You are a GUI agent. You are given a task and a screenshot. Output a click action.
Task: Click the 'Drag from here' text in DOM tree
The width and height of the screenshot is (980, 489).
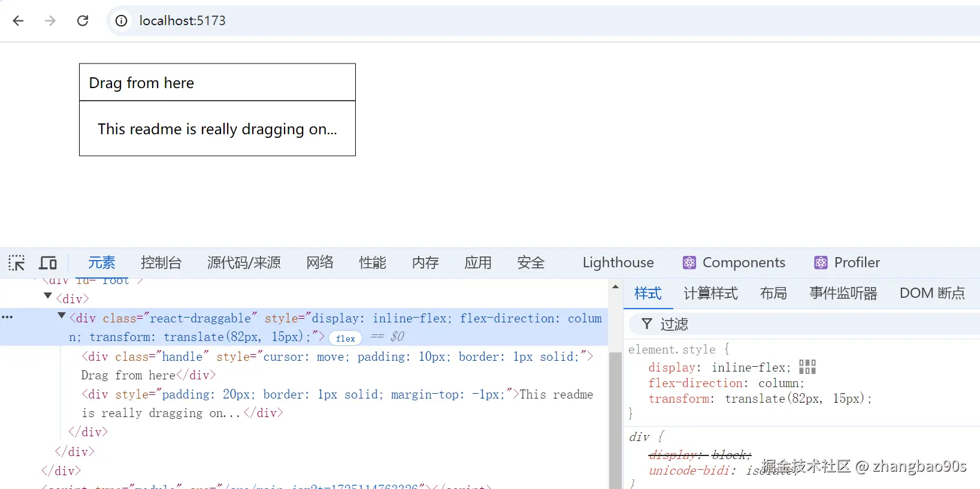[128, 375]
